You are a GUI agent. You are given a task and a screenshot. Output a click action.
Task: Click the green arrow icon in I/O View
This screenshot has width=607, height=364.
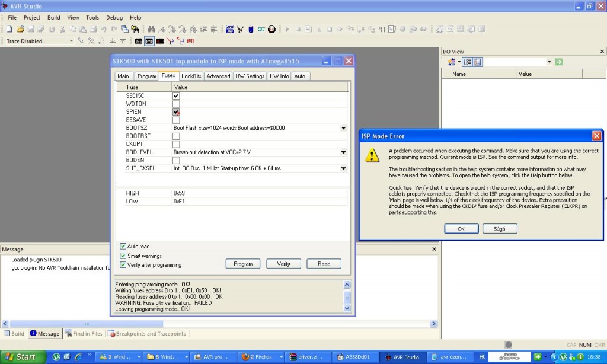[558, 62]
